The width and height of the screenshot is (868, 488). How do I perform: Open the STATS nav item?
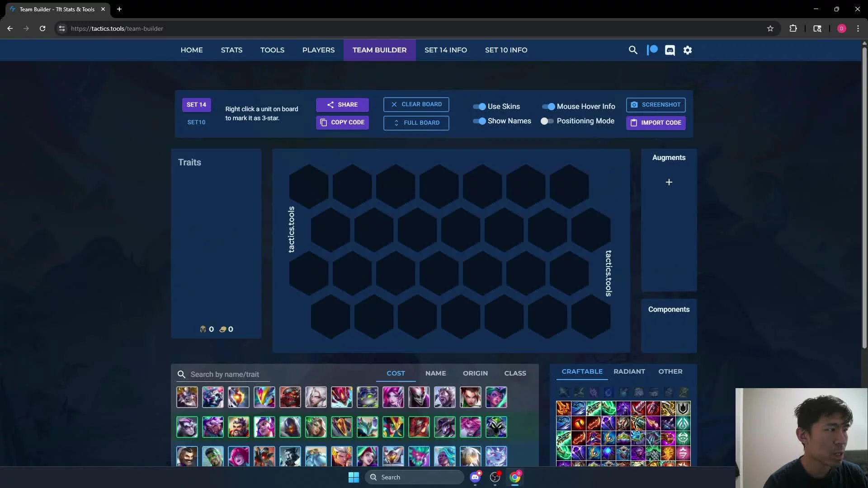point(231,50)
